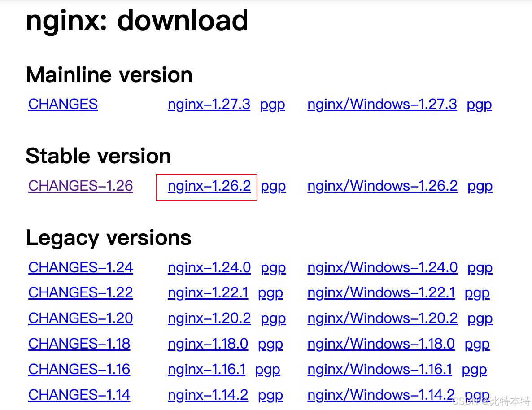Download nginx-1.22.1 legacy source
The height and width of the screenshot is (410, 532).
pos(208,292)
